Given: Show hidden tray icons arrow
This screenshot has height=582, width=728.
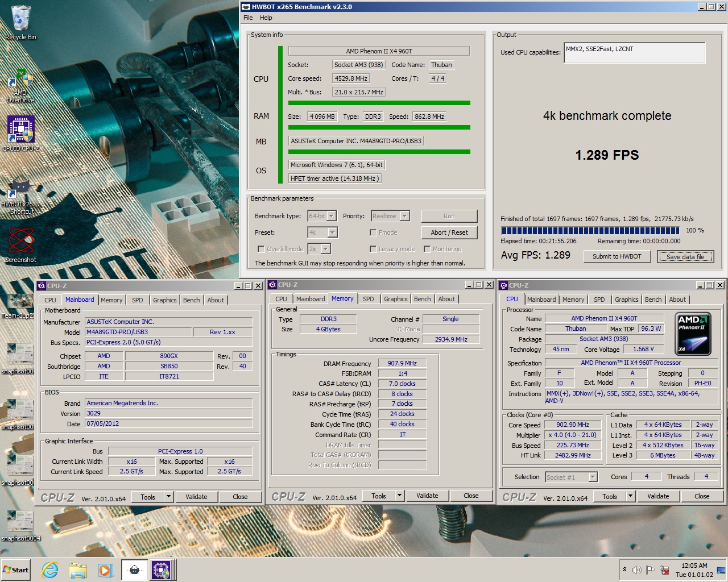Looking at the screenshot, I should point(625,569).
